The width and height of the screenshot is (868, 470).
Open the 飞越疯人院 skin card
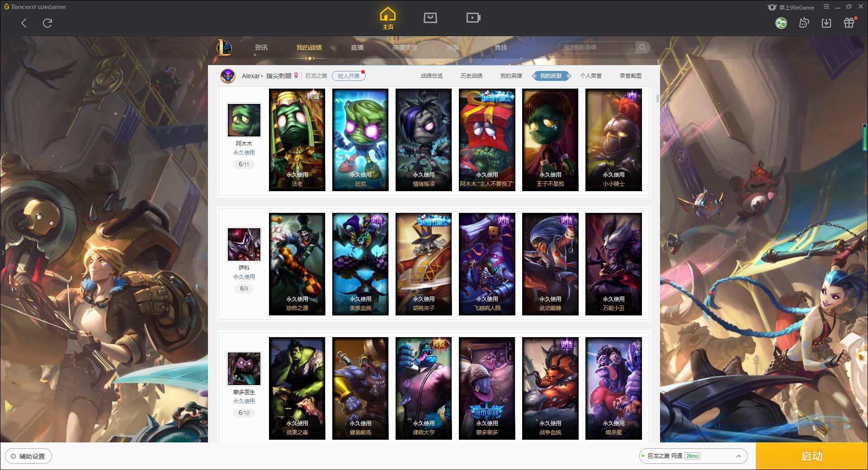(487, 264)
